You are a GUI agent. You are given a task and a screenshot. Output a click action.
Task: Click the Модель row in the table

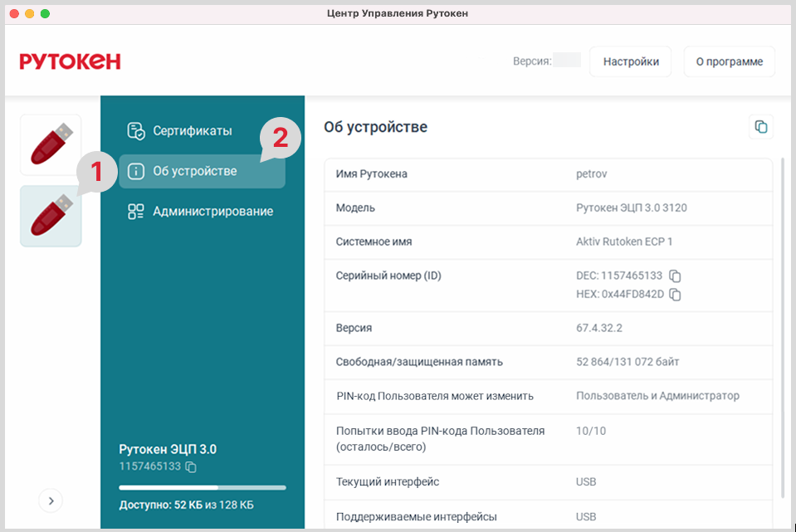[x=548, y=208]
